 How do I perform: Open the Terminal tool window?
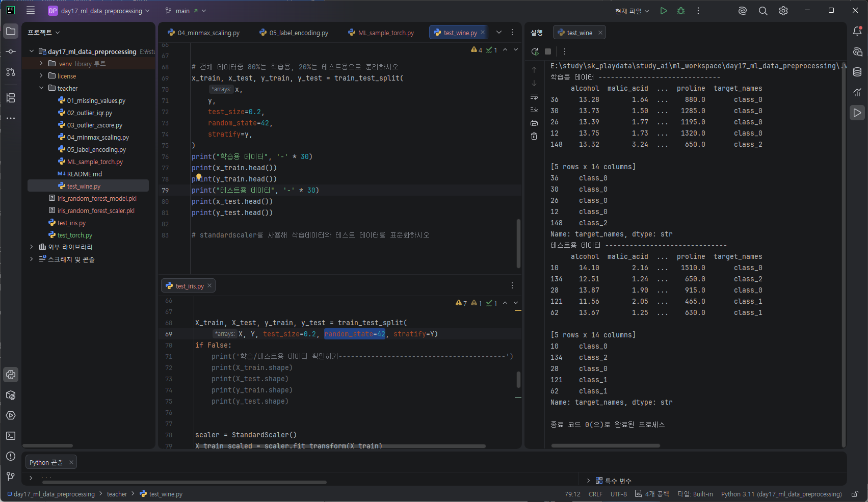pos(11,436)
